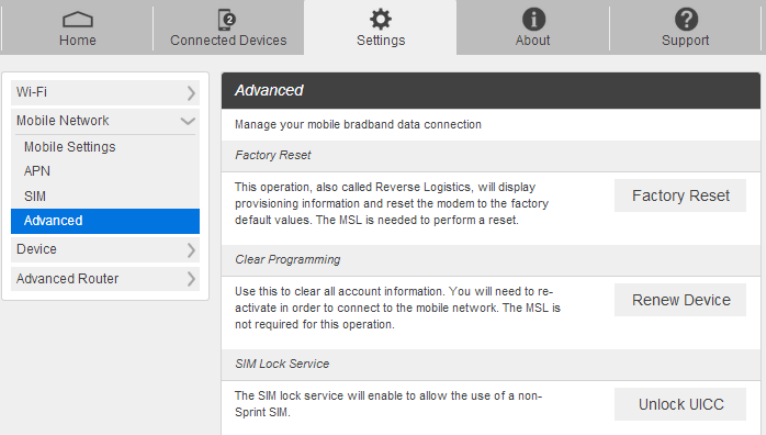The width and height of the screenshot is (766, 435).
Task: Expand the Advanced Router section chevron
Action: point(190,279)
